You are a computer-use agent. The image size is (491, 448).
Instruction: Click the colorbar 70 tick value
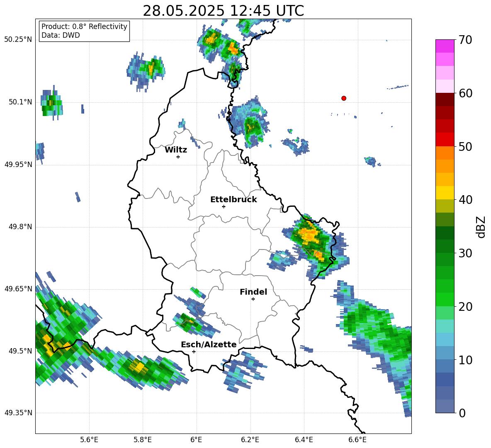[465, 40]
